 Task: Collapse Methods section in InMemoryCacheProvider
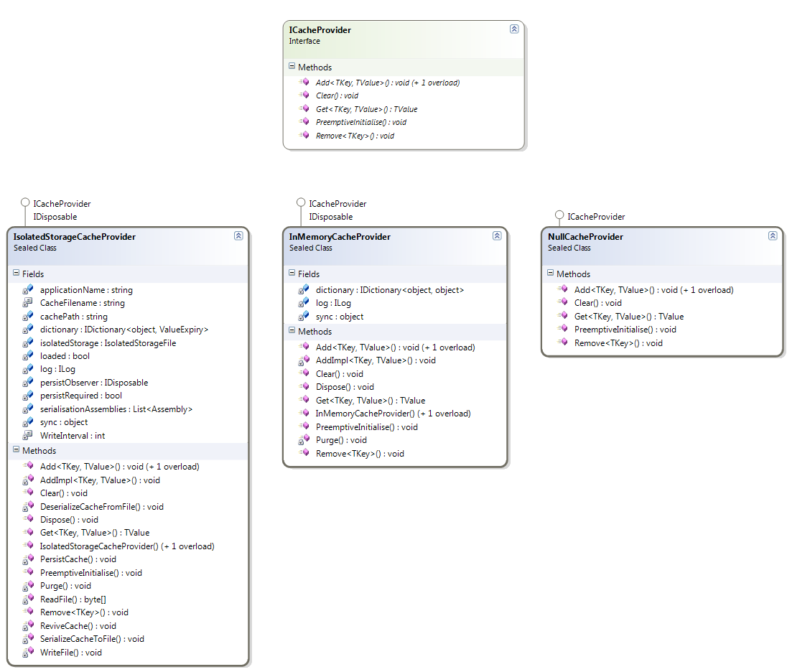(292, 330)
